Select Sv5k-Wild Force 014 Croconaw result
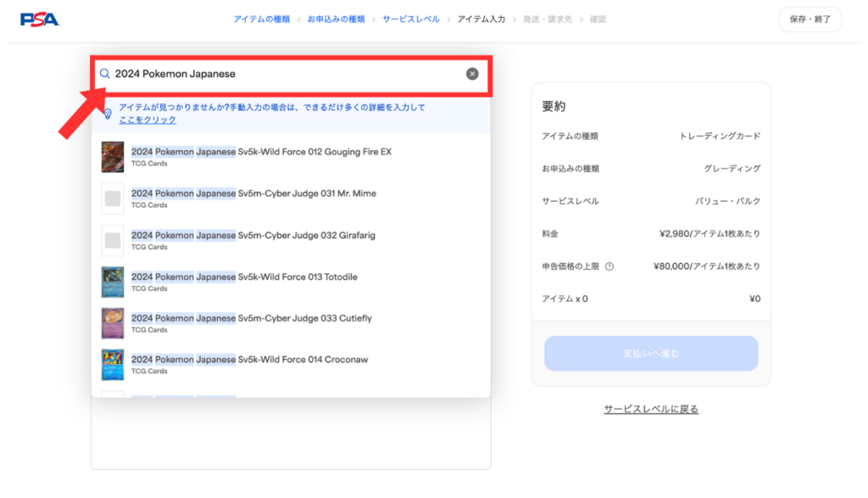This screenshot has height=498, width=868. [292, 365]
